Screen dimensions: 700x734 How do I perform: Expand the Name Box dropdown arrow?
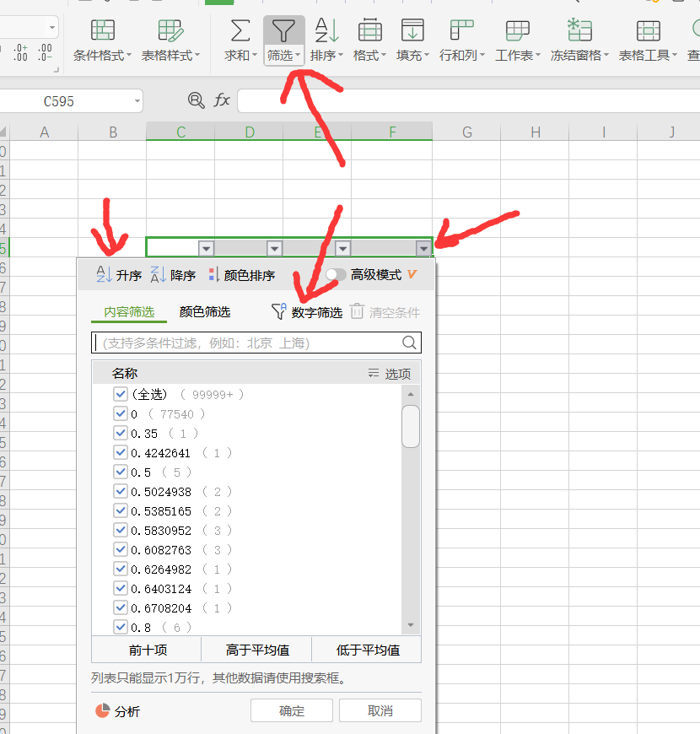coord(137,100)
